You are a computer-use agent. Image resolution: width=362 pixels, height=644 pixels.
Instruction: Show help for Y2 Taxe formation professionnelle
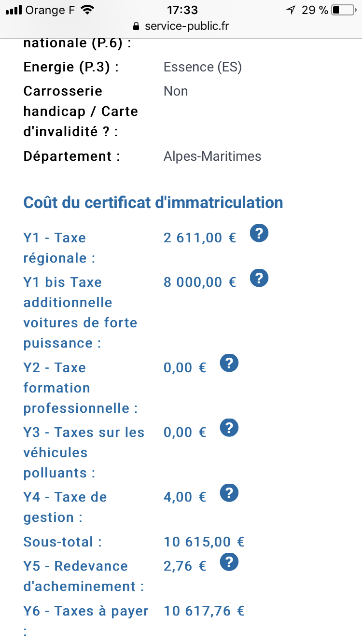(x=229, y=363)
